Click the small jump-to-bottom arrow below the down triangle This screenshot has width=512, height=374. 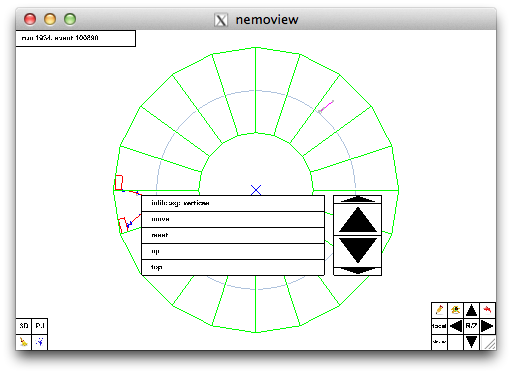[x=358, y=271]
